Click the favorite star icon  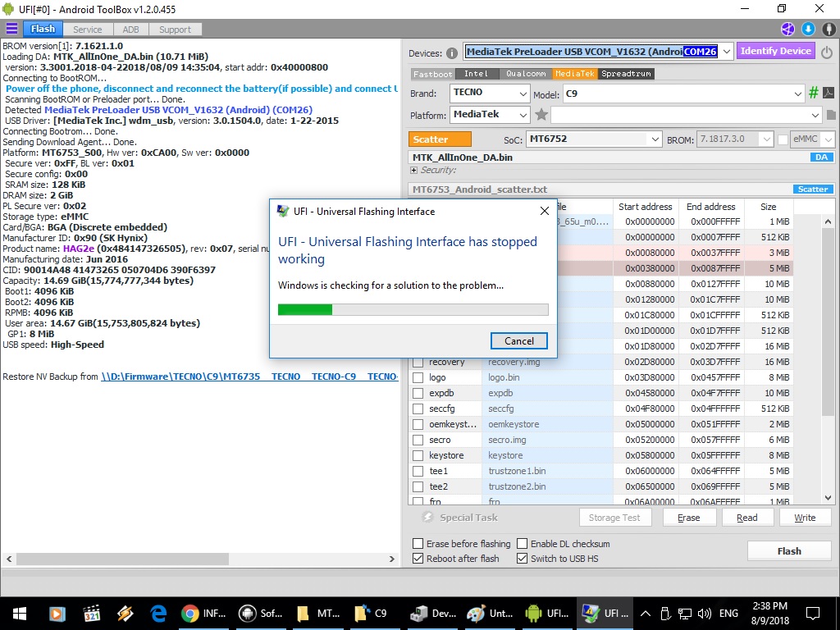click(x=541, y=114)
